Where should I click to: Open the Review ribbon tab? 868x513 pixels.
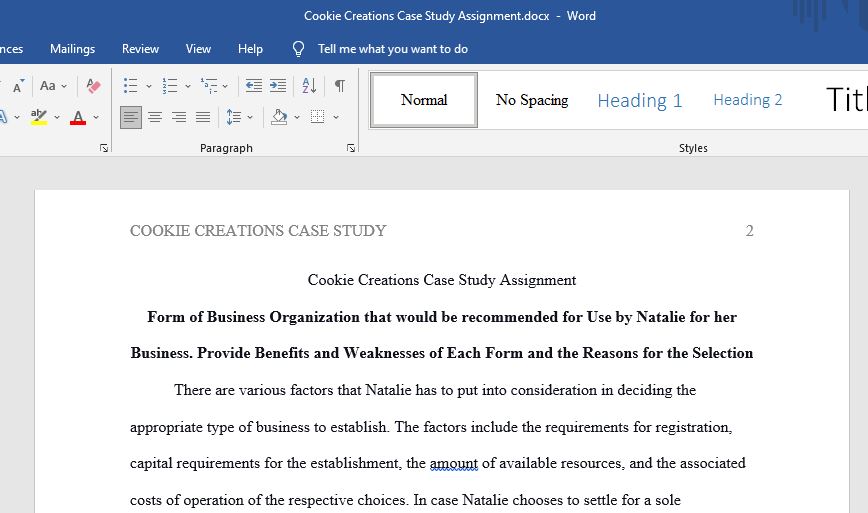[141, 49]
